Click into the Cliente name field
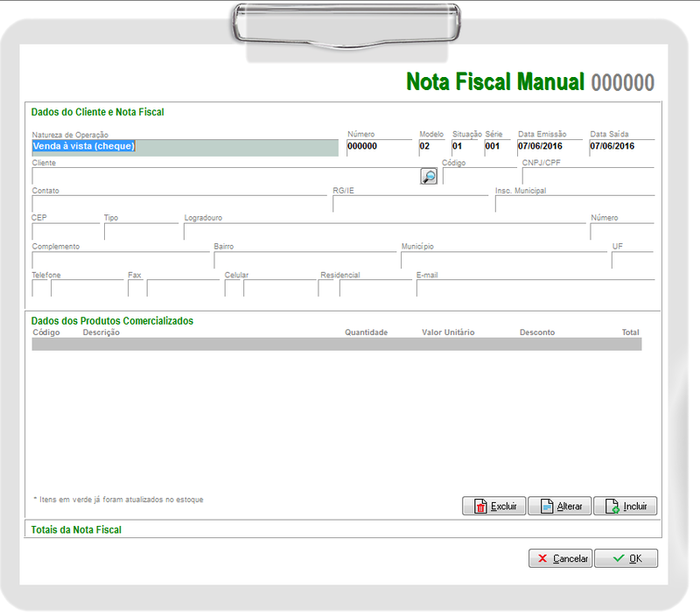 point(224,176)
